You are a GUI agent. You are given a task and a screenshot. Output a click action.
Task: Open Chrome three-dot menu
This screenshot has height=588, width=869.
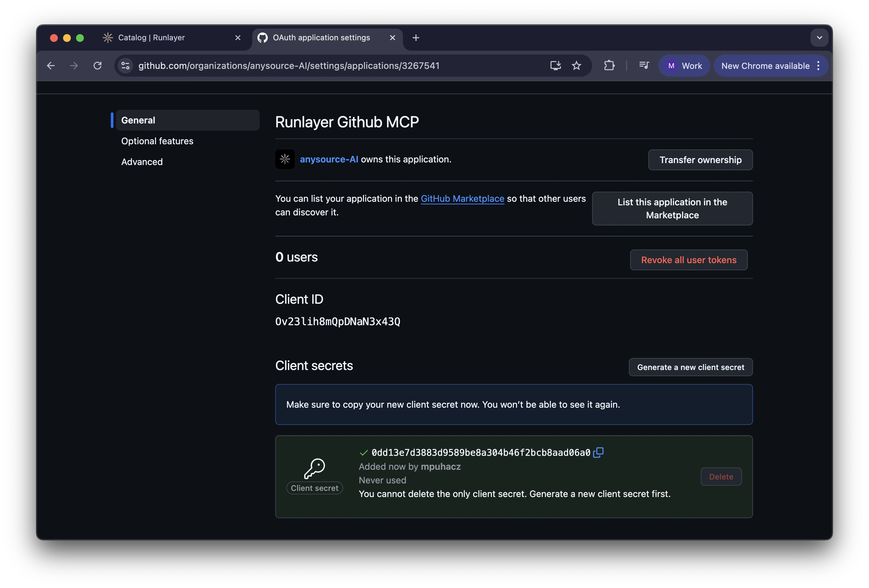pyautogui.click(x=819, y=66)
